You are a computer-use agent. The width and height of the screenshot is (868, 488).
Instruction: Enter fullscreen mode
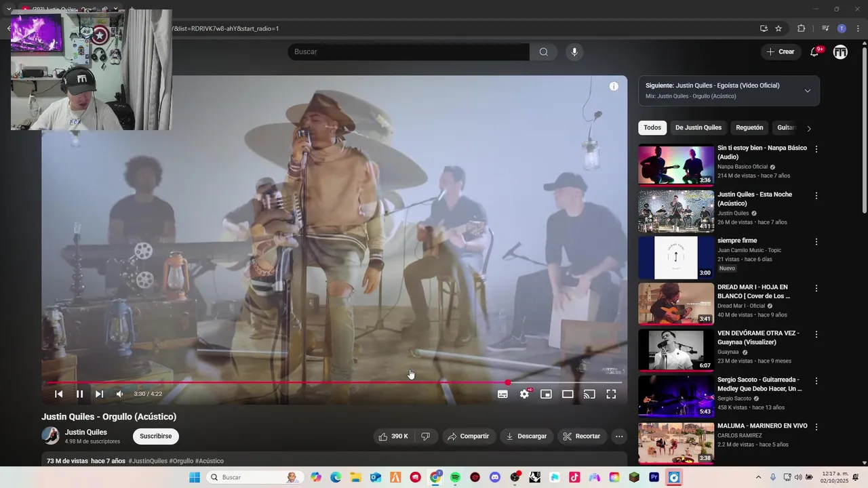tap(611, 394)
